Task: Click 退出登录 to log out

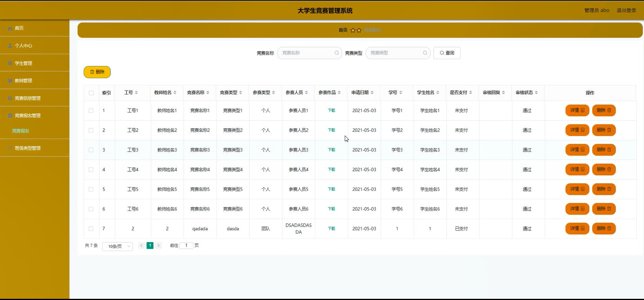Action: click(626, 11)
